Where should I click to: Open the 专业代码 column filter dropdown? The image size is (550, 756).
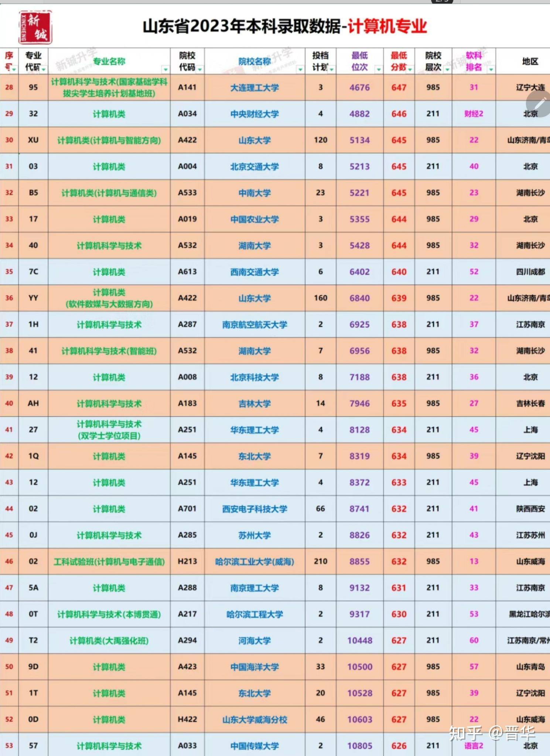[x=44, y=69]
